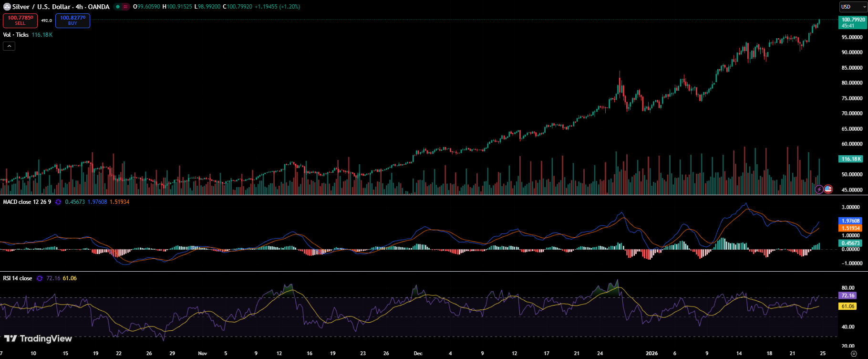Screen dimensions: 868x359
Task: Select the RSI 14 close indicator legend
Action: click(x=18, y=278)
